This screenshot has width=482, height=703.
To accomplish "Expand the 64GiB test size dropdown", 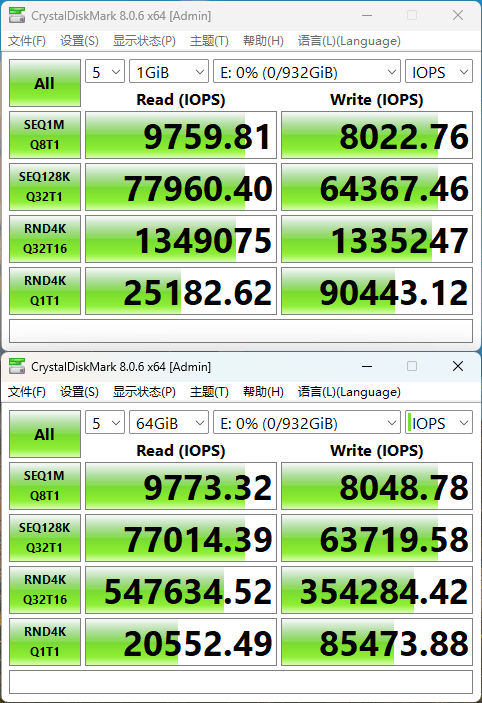I will (x=169, y=423).
